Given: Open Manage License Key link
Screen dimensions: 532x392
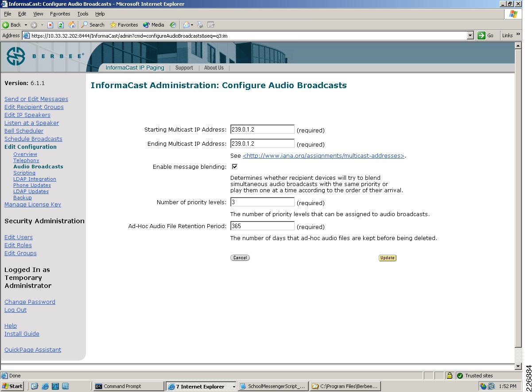Looking at the screenshot, I should 33,205.
